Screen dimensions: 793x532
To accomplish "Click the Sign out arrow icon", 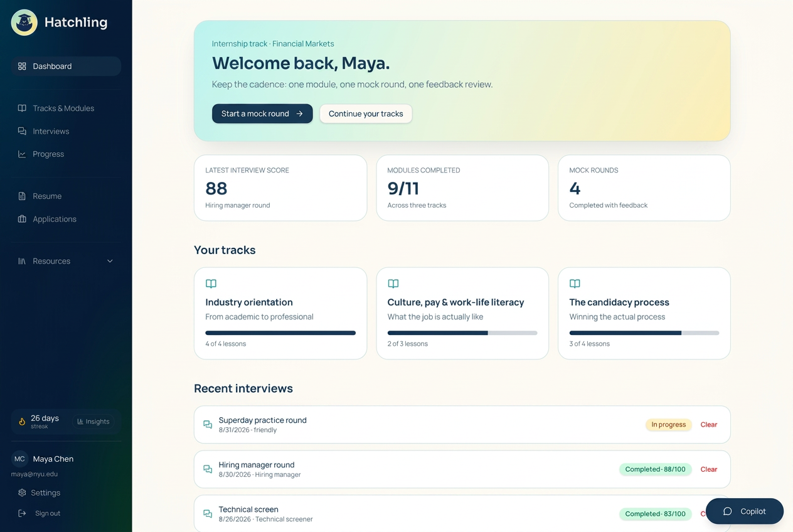I will tap(22, 513).
